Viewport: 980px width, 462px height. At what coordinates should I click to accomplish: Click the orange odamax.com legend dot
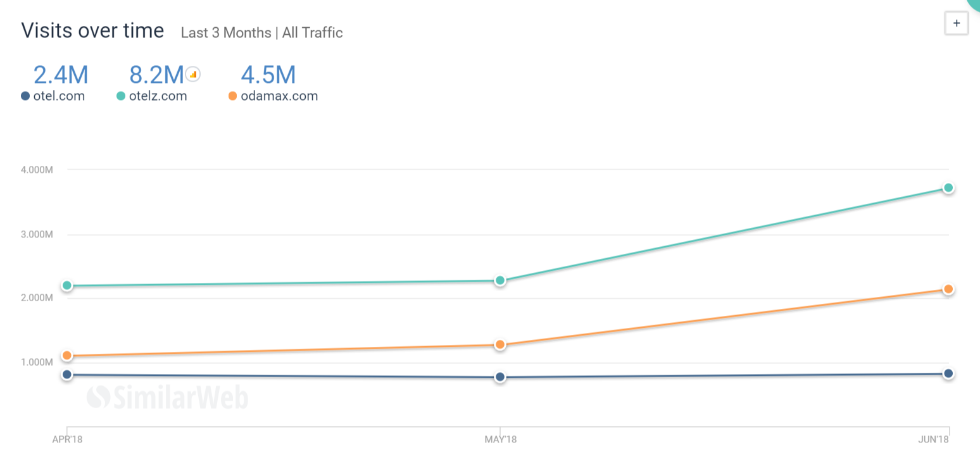click(232, 96)
